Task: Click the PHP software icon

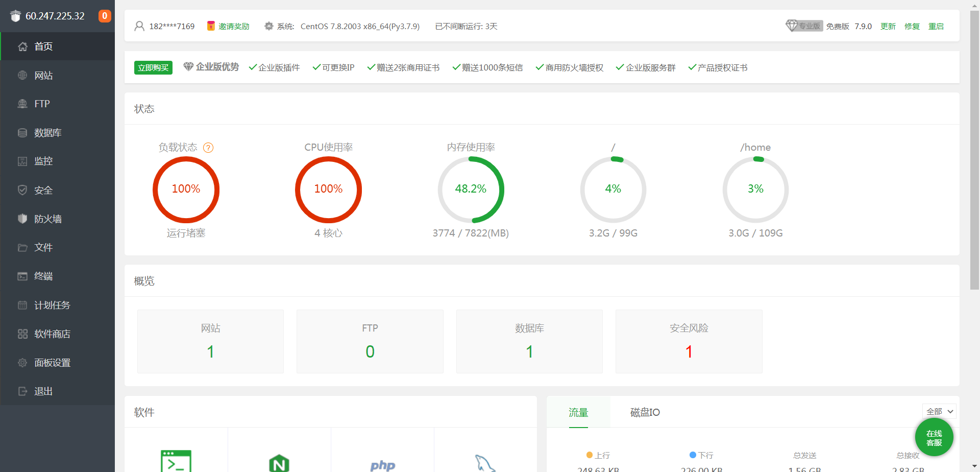Action: click(382, 465)
